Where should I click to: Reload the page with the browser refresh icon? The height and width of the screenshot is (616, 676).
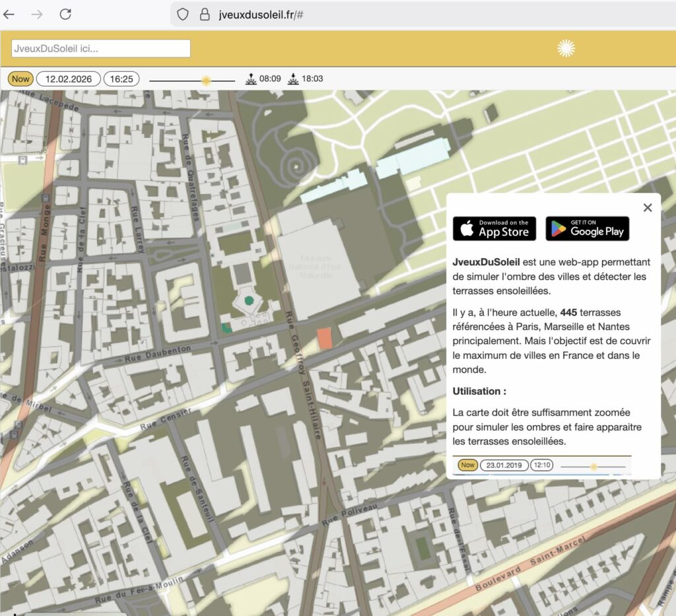65,14
